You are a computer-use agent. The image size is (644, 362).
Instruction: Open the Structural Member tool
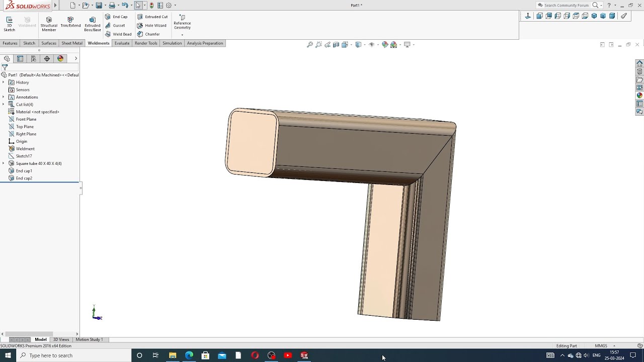point(49,24)
